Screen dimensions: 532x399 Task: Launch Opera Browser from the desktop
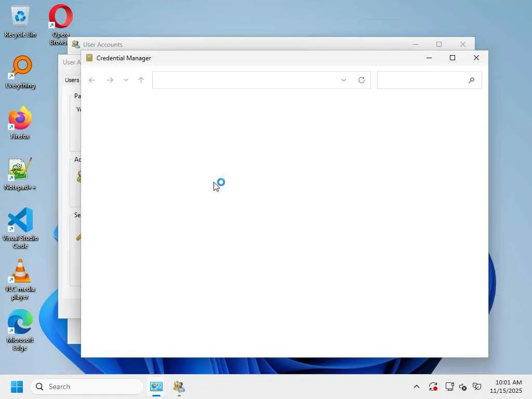tap(60, 24)
